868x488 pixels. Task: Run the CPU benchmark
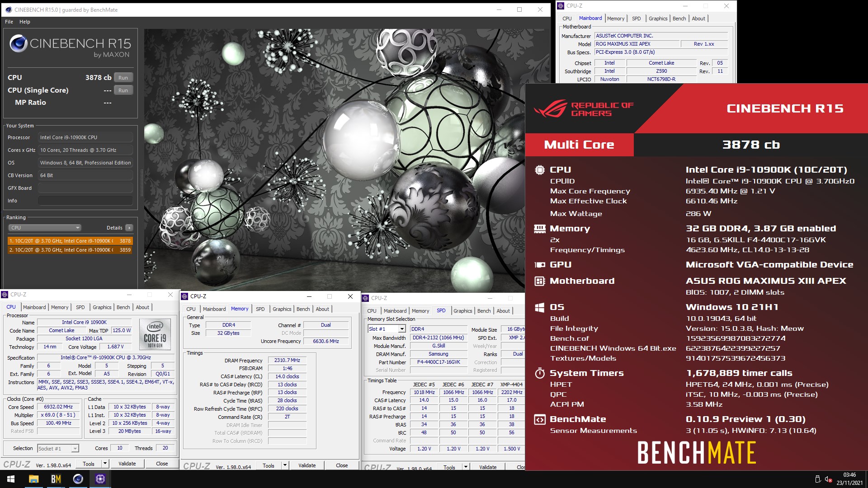point(123,78)
